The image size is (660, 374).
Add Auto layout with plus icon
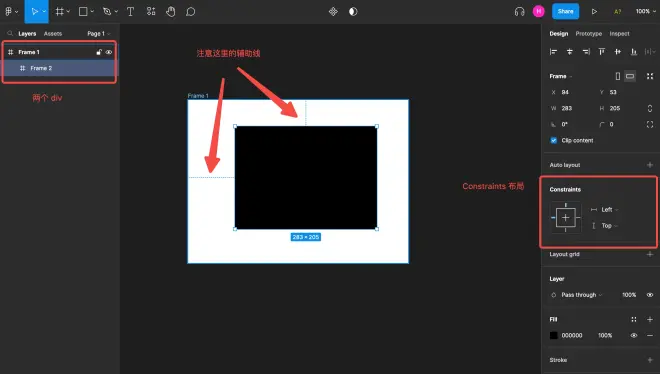pyautogui.click(x=650, y=165)
